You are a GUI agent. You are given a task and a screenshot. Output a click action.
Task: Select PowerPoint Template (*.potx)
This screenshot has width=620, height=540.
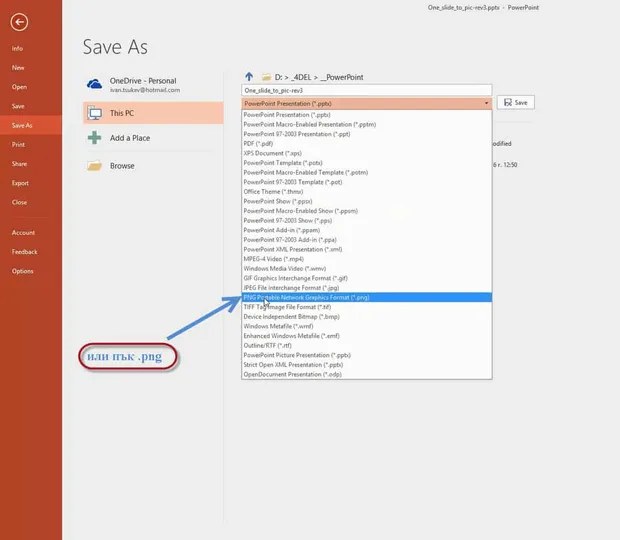[367, 163]
